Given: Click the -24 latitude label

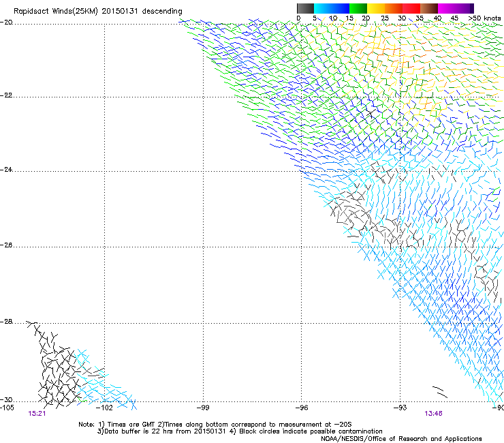Looking at the screenshot, I should pos(6,170).
